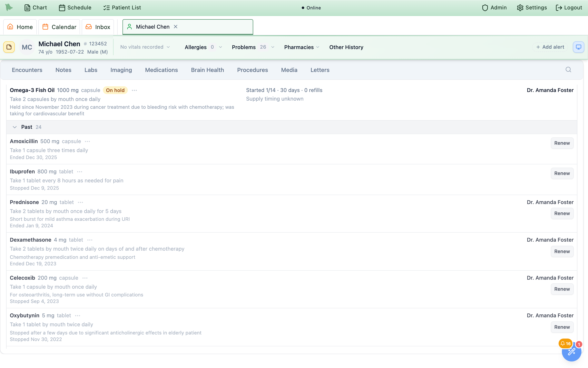Open more options for Celecoxib
588x368 pixels.
click(85, 278)
